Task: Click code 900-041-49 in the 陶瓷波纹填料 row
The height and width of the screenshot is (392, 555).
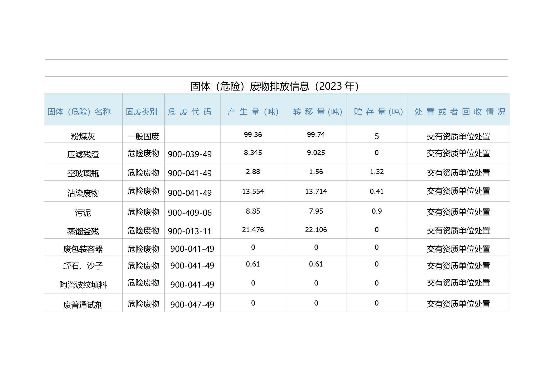Action: [192, 285]
